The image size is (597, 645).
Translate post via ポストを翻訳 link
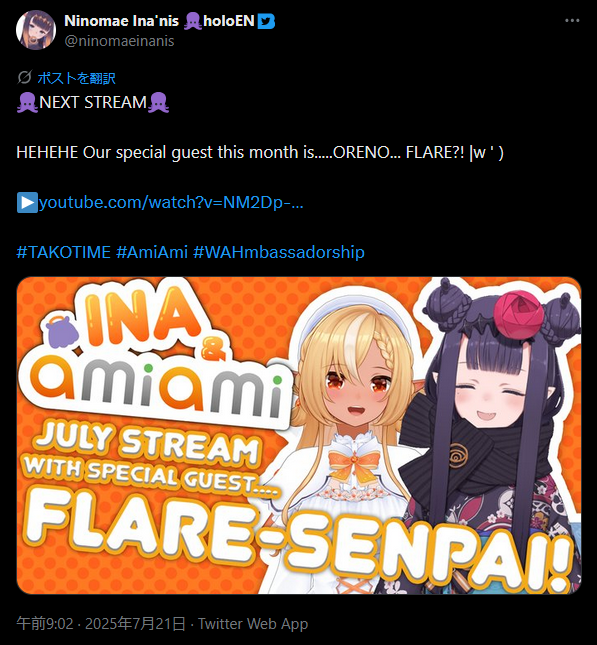(77, 78)
